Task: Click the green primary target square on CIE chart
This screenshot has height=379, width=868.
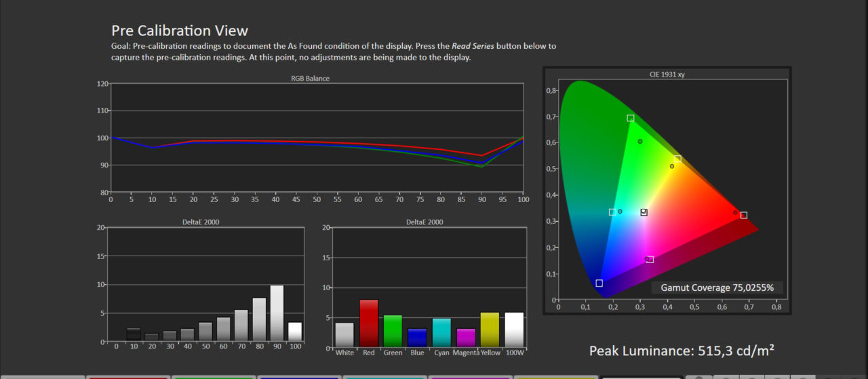Action: [x=631, y=118]
